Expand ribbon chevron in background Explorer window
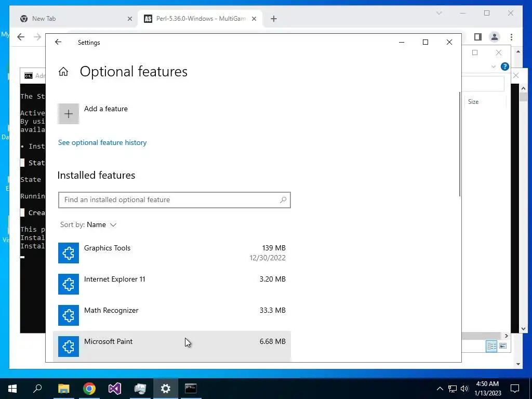This screenshot has height=399, width=532. point(494,66)
